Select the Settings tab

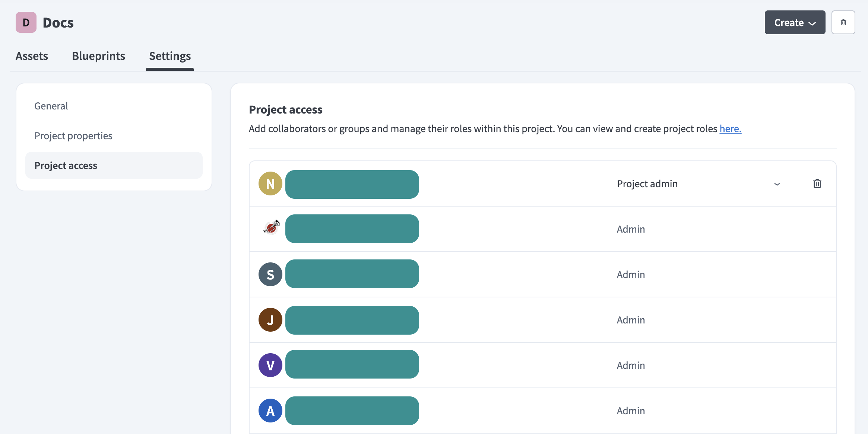click(170, 56)
